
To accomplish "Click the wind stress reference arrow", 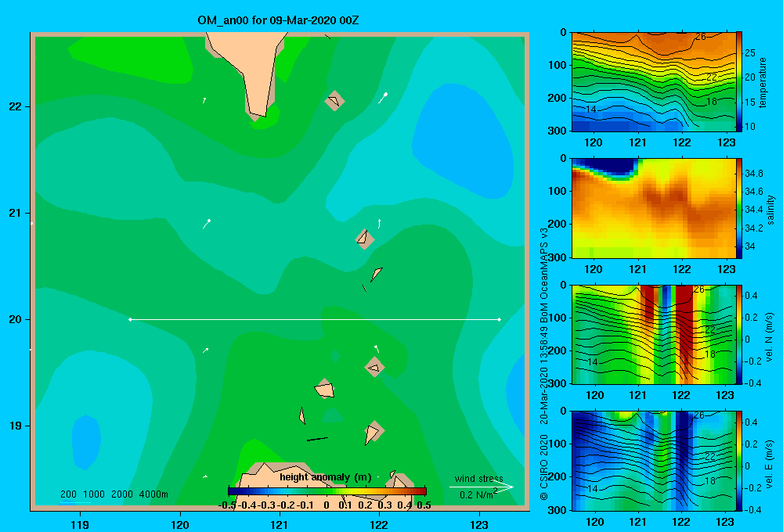I will click(482, 487).
